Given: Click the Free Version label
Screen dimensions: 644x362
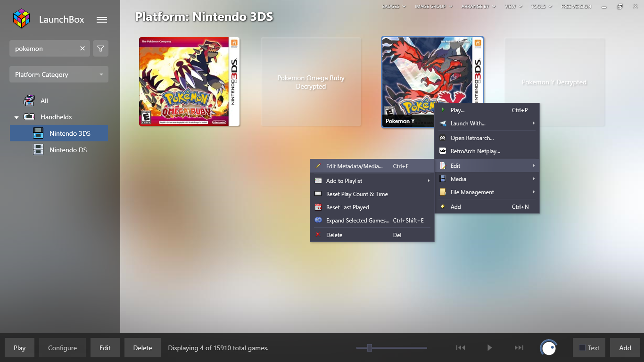Looking at the screenshot, I should [576, 7].
